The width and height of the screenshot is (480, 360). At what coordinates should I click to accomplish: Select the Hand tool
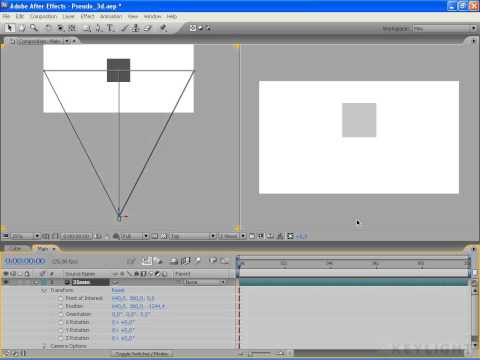click(22, 28)
